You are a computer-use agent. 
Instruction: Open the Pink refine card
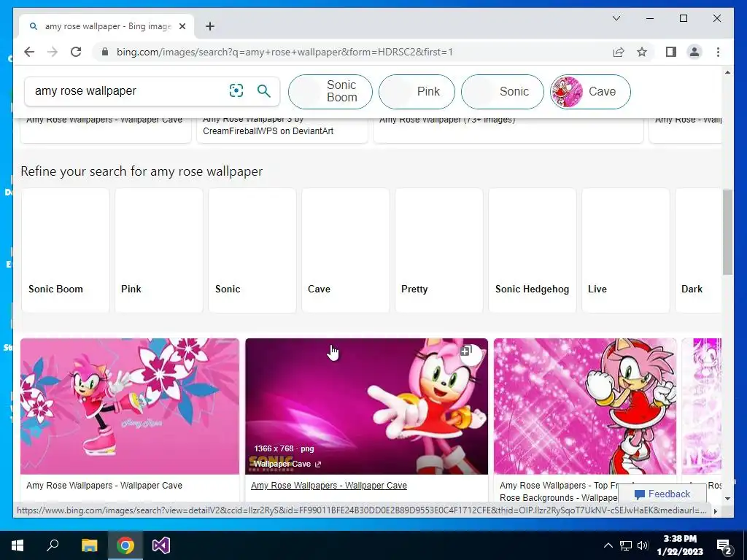158,250
